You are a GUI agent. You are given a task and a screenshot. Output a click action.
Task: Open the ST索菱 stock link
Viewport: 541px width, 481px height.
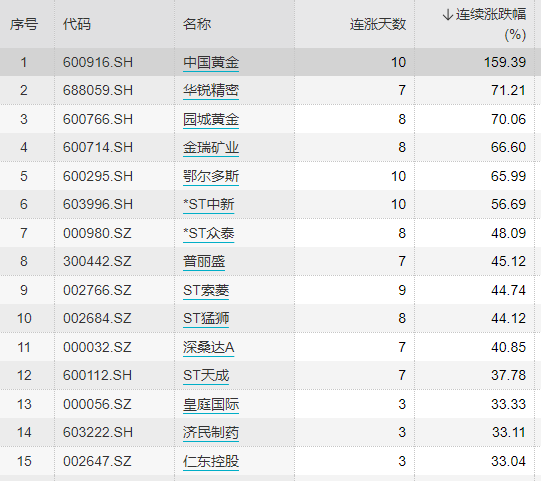coord(206,290)
